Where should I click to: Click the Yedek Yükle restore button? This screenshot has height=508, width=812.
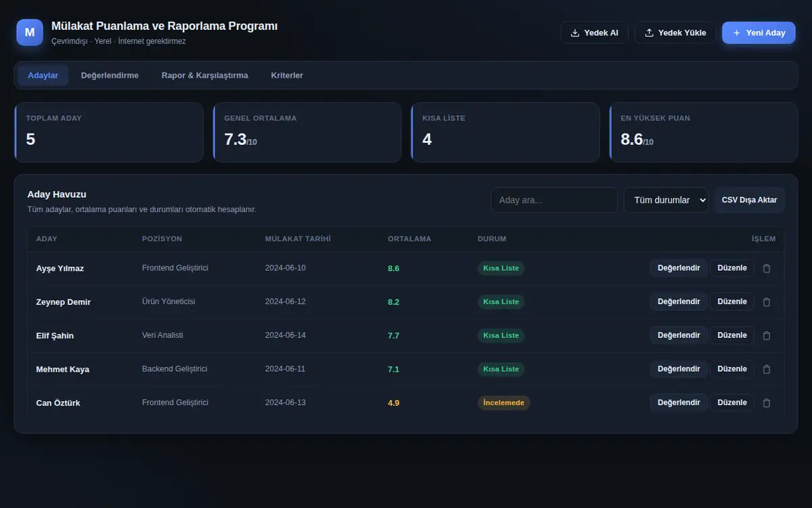[675, 33]
